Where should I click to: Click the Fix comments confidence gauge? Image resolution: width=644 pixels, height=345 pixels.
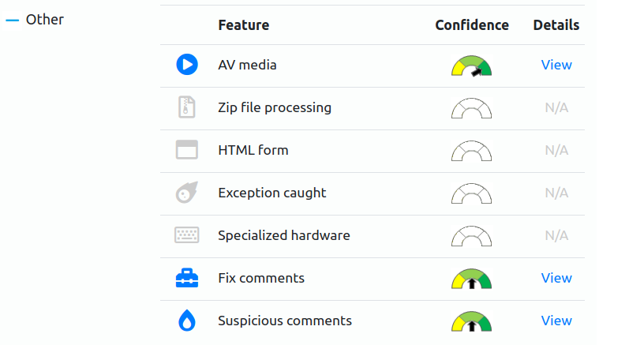(x=471, y=279)
